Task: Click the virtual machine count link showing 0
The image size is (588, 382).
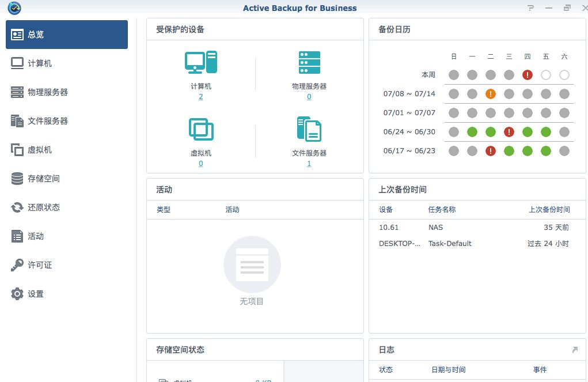Action: (x=200, y=164)
